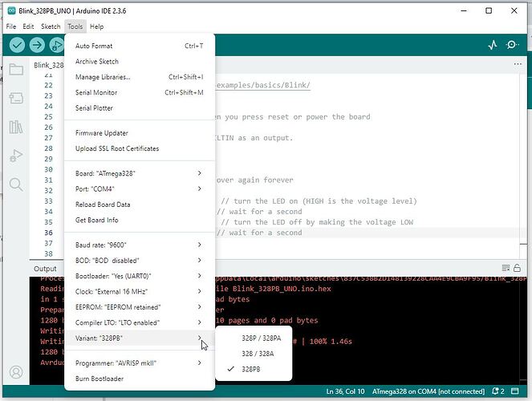Click the examples/basics/Blink link in code

(263, 85)
